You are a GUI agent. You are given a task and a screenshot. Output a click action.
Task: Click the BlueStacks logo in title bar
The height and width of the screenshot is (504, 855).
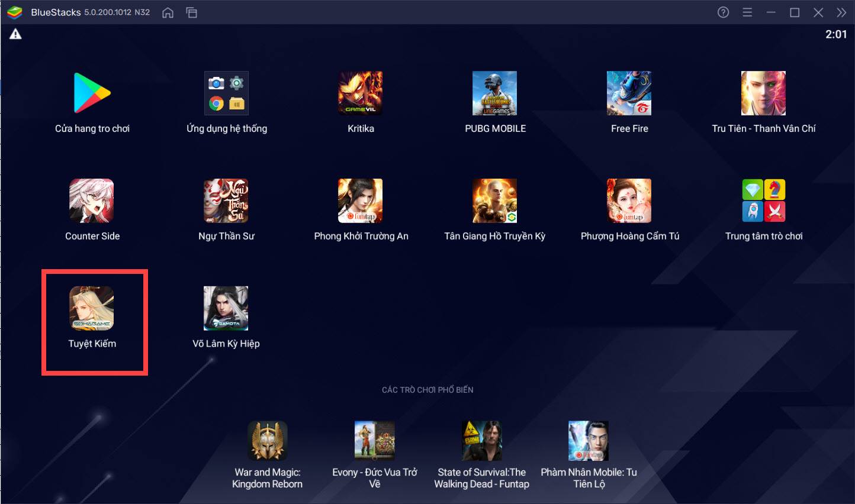[15, 12]
